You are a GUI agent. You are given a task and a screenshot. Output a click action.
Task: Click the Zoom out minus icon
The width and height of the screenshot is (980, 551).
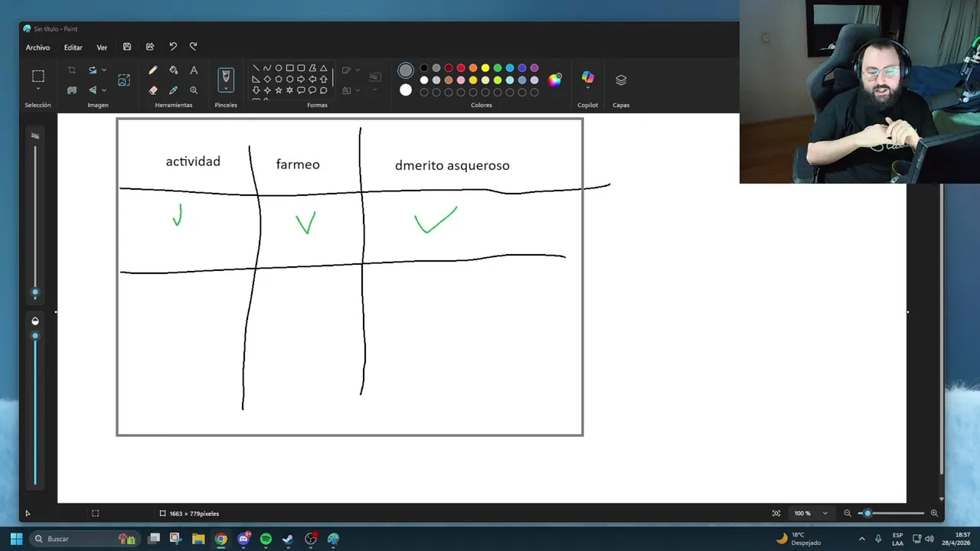tap(847, 514)
